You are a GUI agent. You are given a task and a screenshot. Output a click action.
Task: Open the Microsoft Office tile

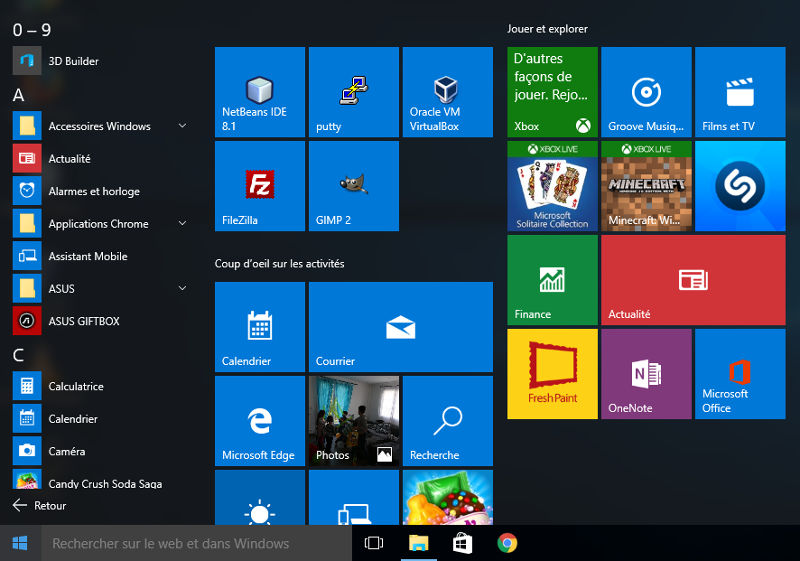tap(740, 374)
